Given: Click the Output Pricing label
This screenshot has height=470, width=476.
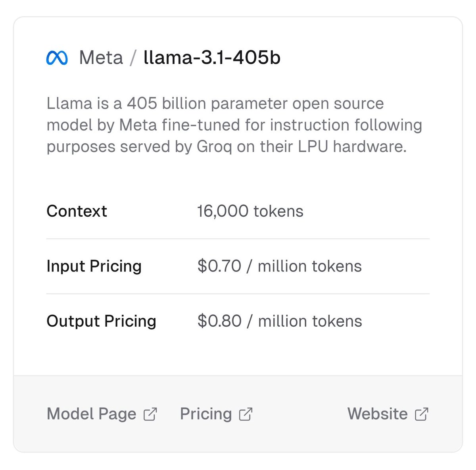Looking at the screenshot, I should pos(101,321).
